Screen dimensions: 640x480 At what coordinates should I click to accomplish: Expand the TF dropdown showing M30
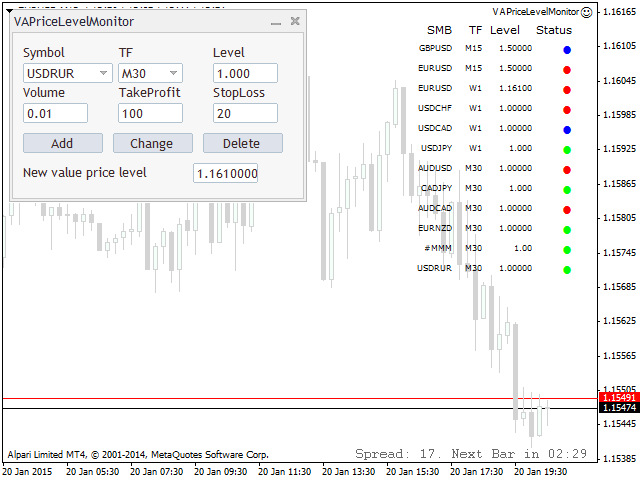click(x=150, y=73)
